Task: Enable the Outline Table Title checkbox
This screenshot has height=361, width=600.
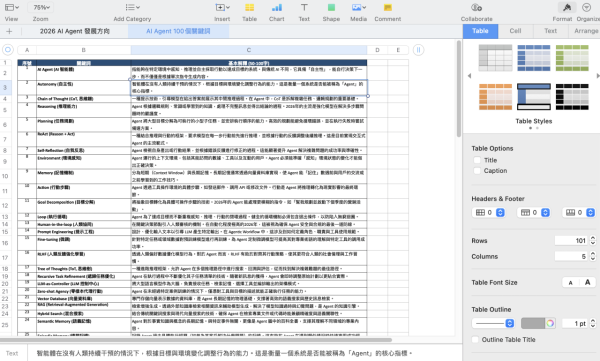Action: tap(475, 340)
